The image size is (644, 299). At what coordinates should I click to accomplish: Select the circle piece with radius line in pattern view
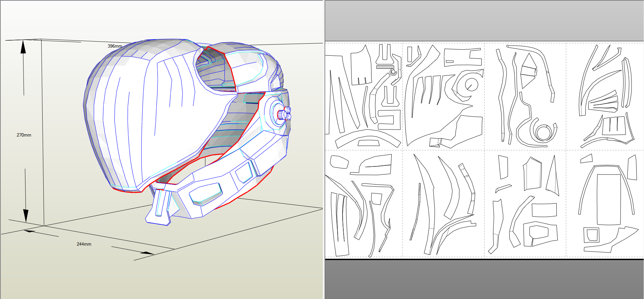coord(472,85)
